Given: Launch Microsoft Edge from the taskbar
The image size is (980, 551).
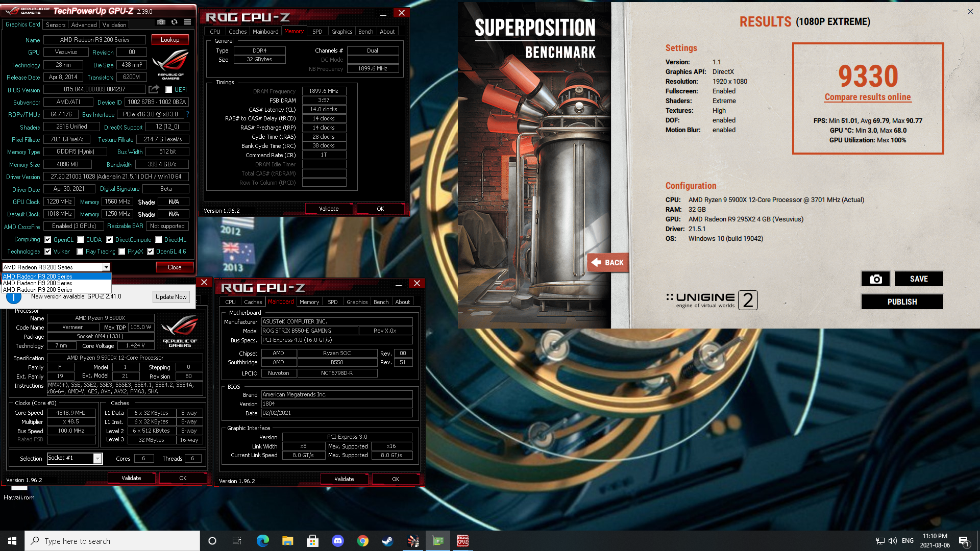Looking at the screenshot, I should pyautogui.click(x=262, y=541).
